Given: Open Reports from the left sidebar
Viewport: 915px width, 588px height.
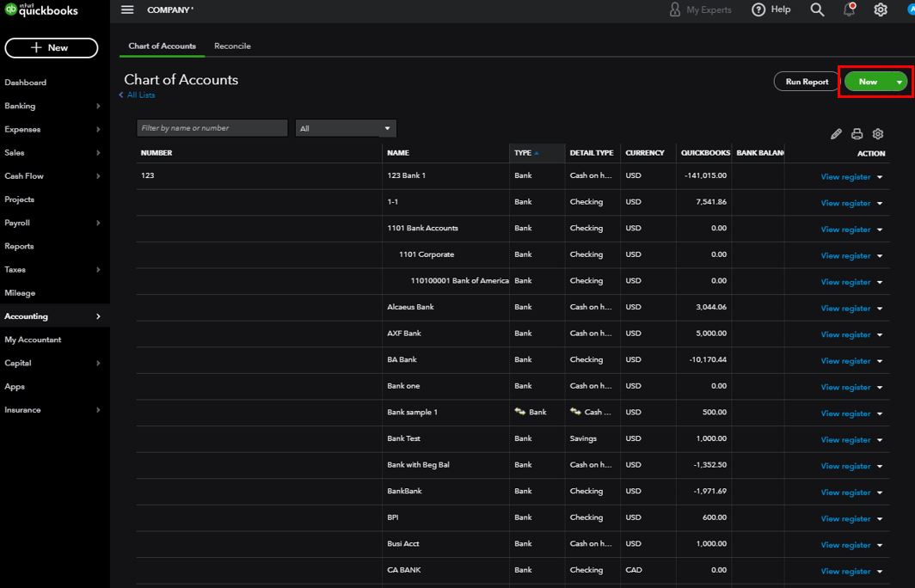Looking at the screenshot, I should pos(19,246).
